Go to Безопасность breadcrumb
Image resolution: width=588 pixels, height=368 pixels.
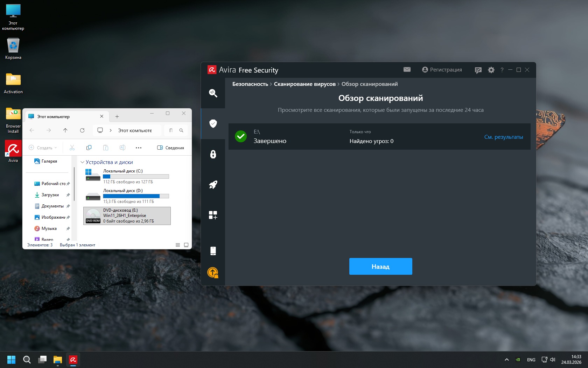click(250, 84)
